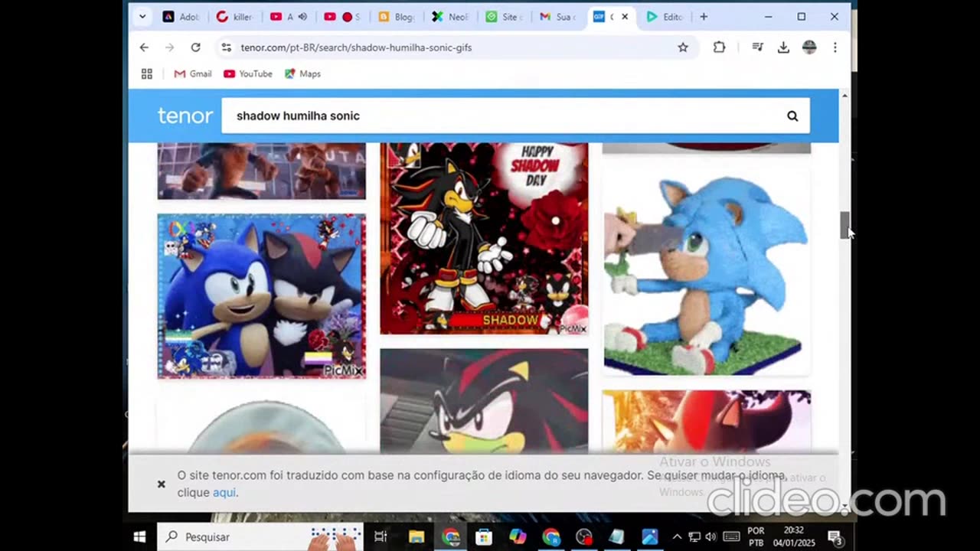Open the Apps grid icon in bookmarks bar
The image size is (980, 551).
(147, 73)
